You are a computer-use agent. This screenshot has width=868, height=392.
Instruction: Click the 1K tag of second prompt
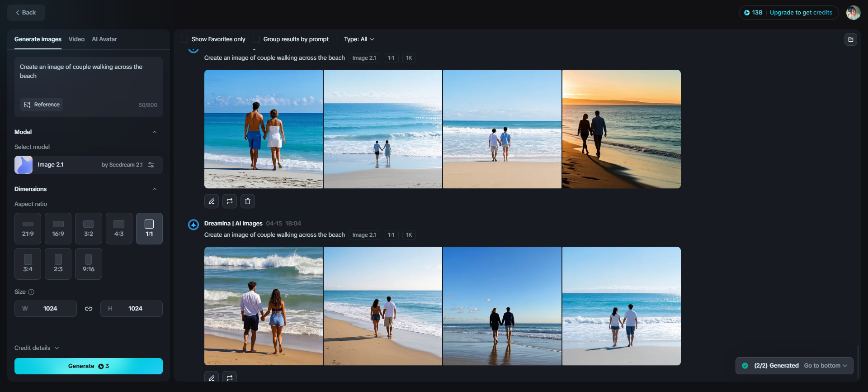409,235
